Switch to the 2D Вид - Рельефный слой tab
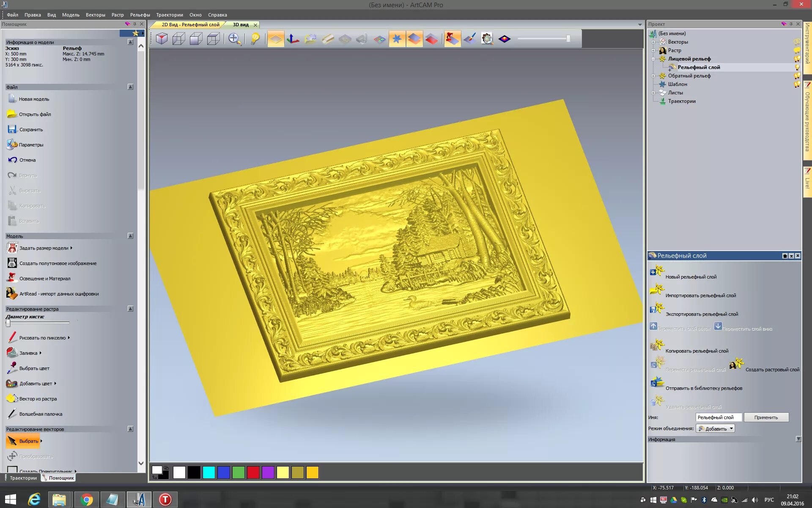Image resolution: width=812 pixels, height=508 pixels. (x=190, y=25)
